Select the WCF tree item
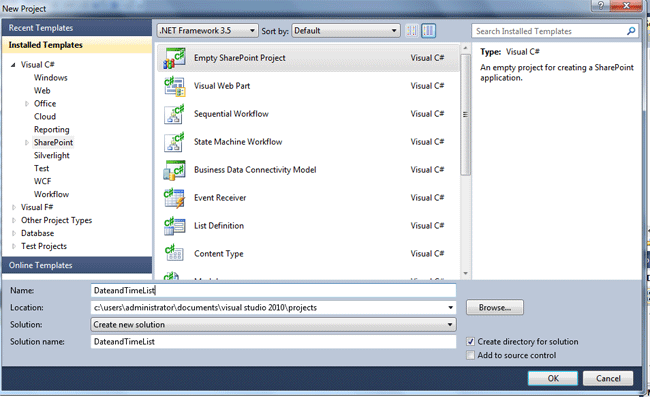The width and height of the screenshot is (650, 397). (x=42, y=181)
